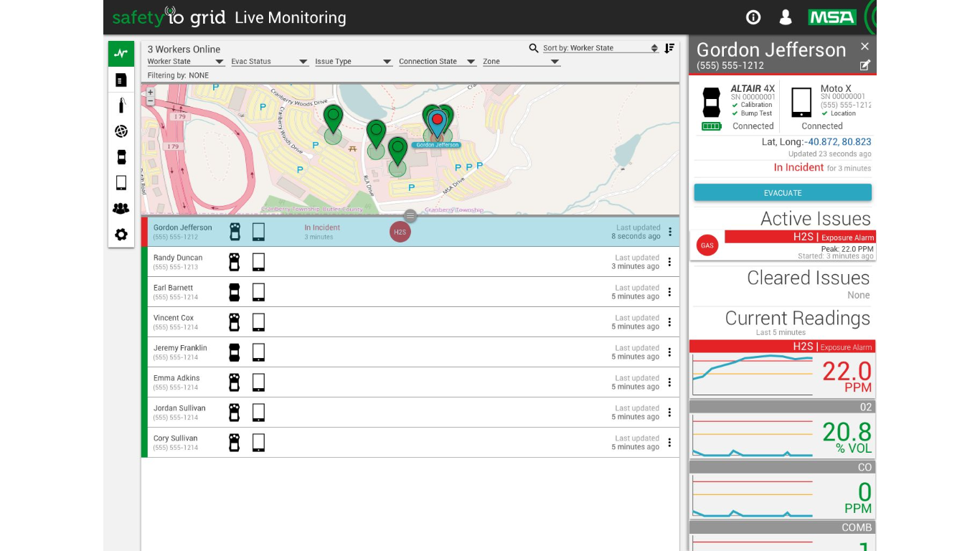Click the map zoom-in plus button
Viewport: 980px width, 551px height.
(149, 93)
